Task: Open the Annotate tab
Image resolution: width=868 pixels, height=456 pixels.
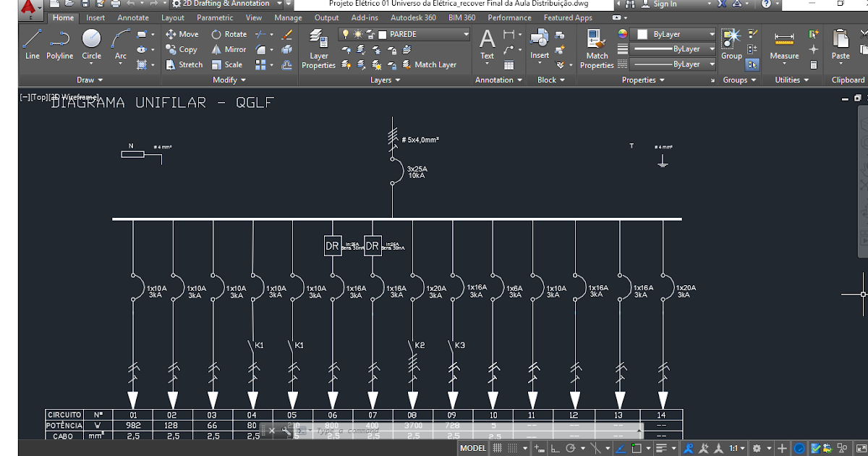Action: pos(132,17)
